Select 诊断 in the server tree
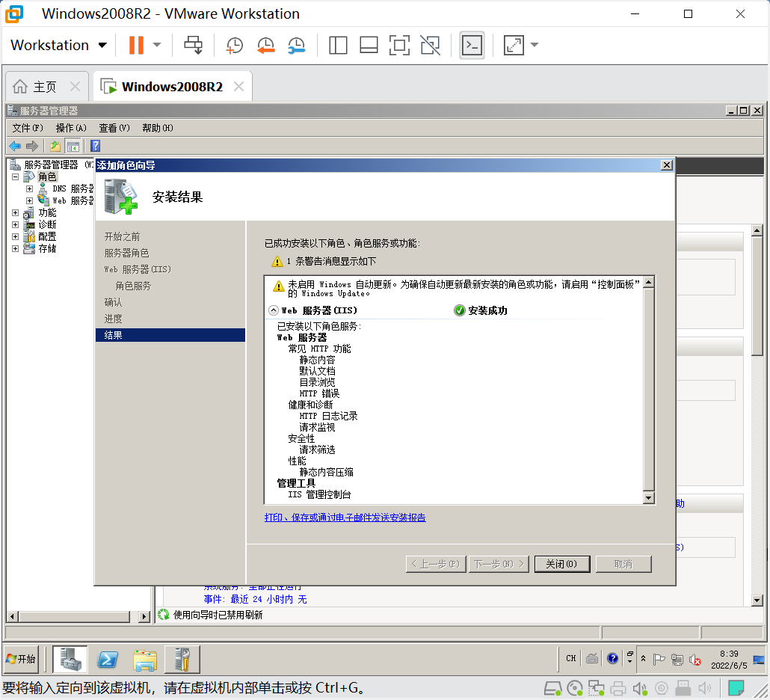 click(47, 224)
